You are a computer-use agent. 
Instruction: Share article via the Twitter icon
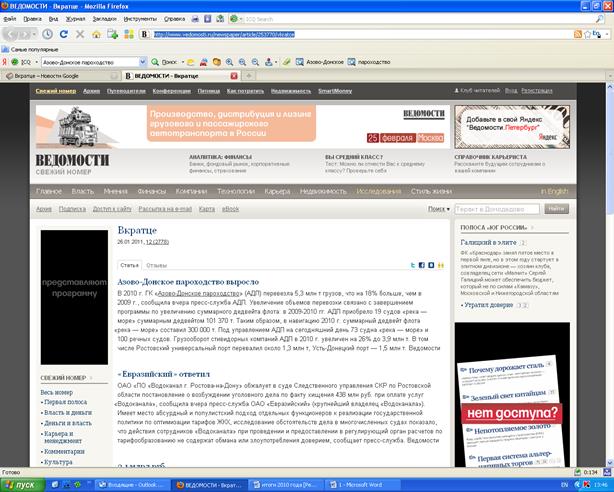pos(413,265)
